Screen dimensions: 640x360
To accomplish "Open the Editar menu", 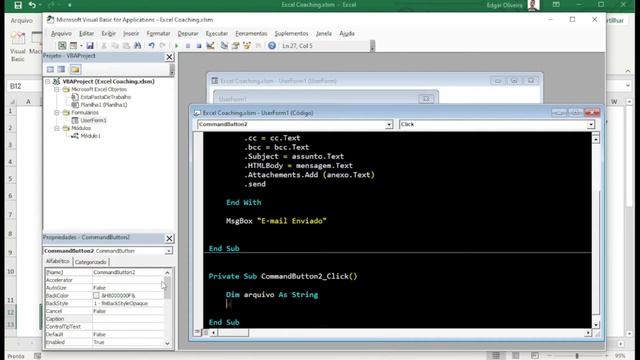I will (x=87, y=33).
